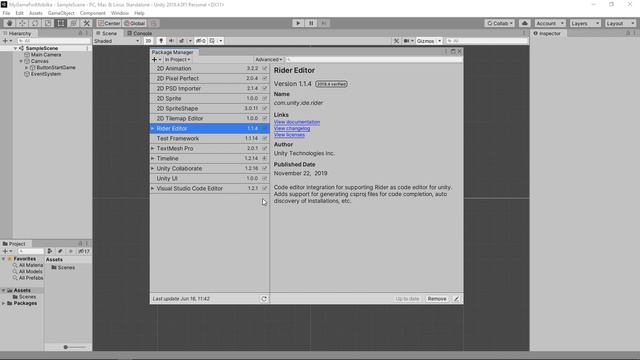The height and width of the screenshot is (360, 640).
Task: Select the Scale tool
Action: tap(48, 23)
